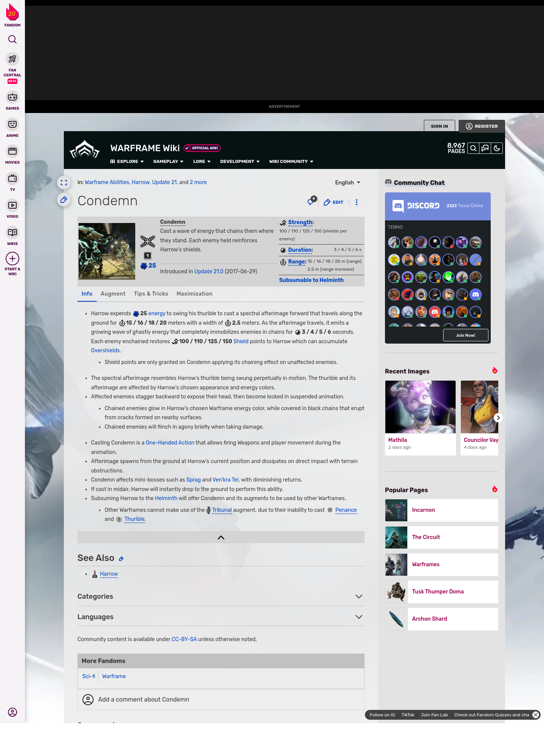Screen dimensions: 544x756
Task: Open the CC-BY-SA license link
Action: (x=184, y=639)
